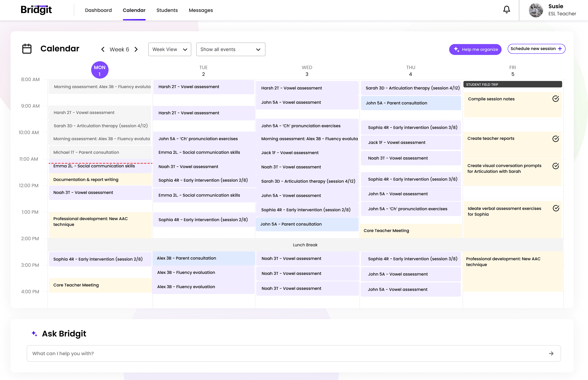The image size is (588, 380).
Task: Click the Ask Bridgit input field
Action: pyautogui.click(x=294, y=353)
